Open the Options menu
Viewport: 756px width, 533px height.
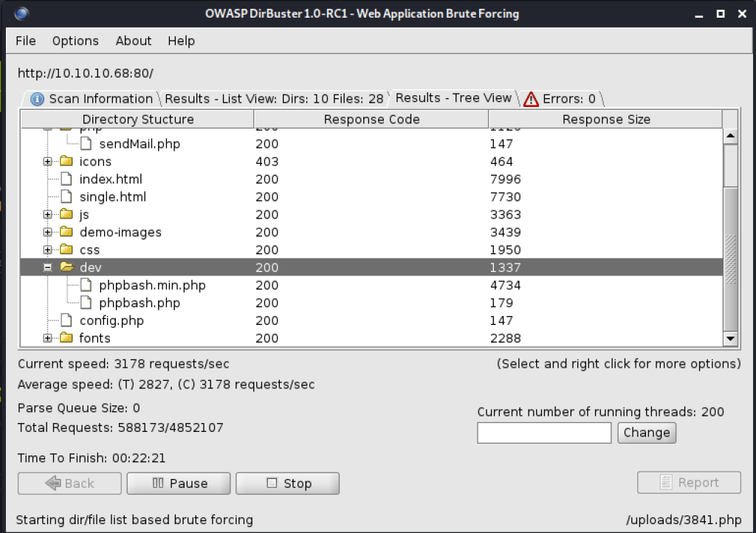(x=75, y=41)
